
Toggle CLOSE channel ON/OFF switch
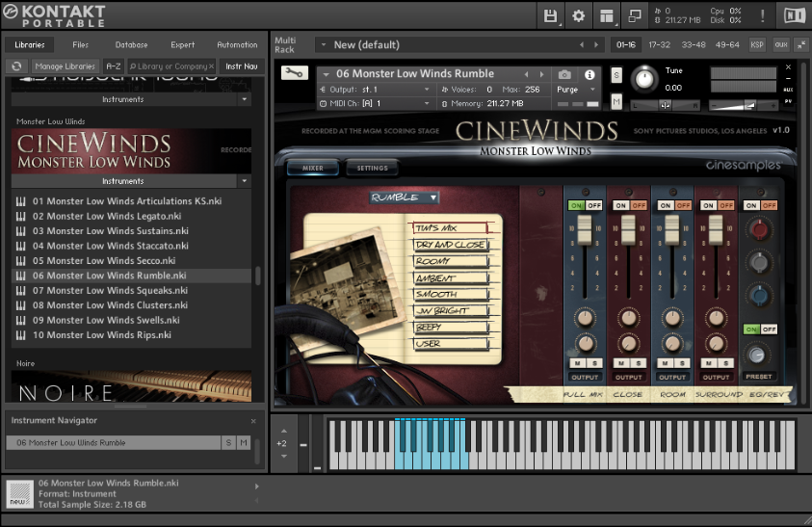pos(629,206)
